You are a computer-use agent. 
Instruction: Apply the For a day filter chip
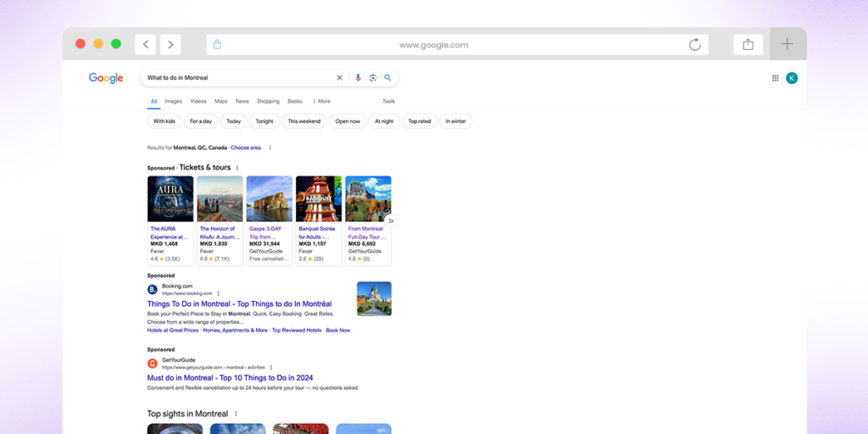(201, 121)
